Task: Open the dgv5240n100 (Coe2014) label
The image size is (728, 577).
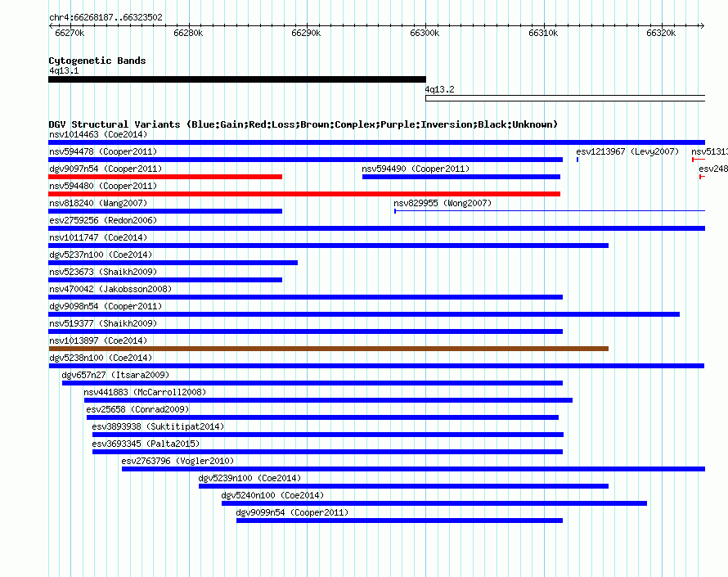Action: 272,495
